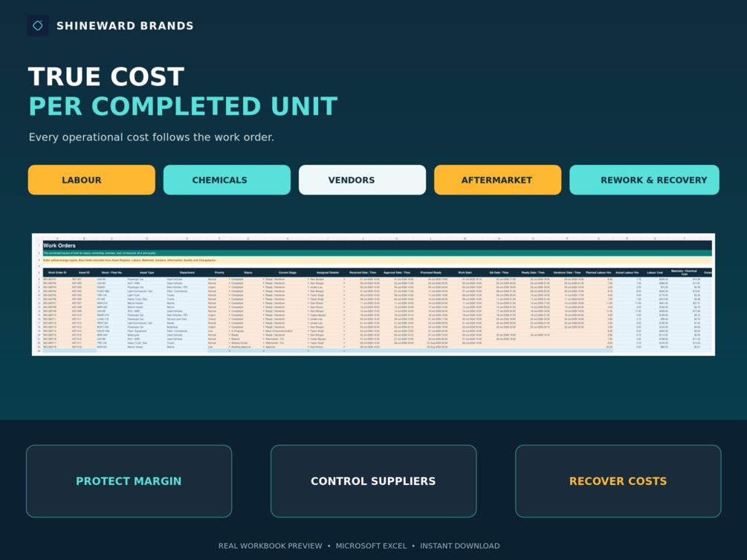Select the Stock / Fleet No. column header
The width and height of the screenshot is (747, 560).
[112, 273]
